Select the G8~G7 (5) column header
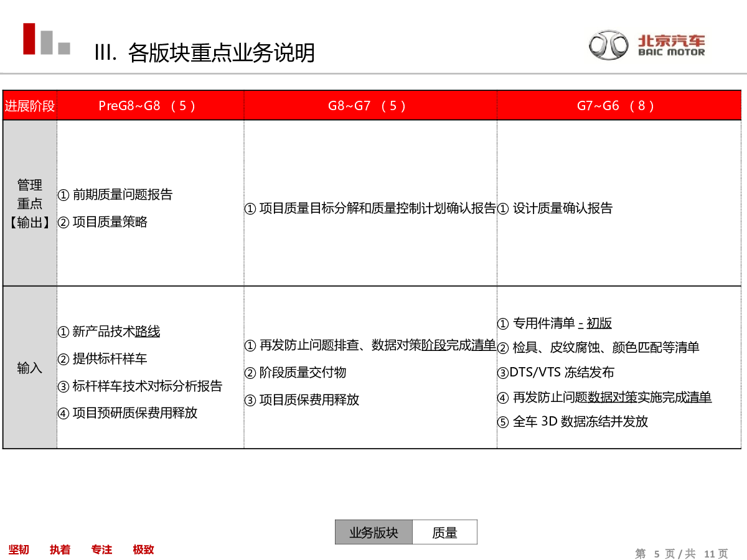Viewport: 747px width, 560px height. point(370,106)
